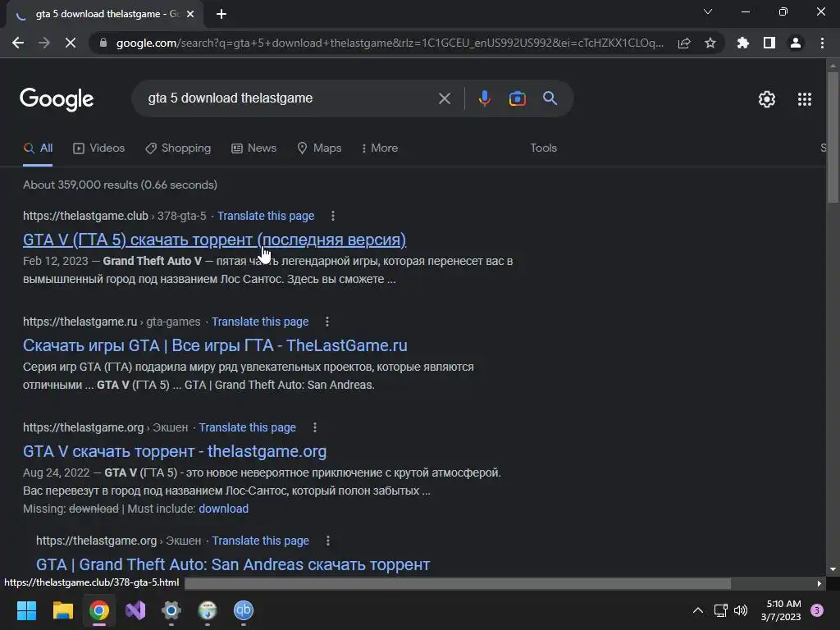
Task: Select the All results tab
Action: 38,148
